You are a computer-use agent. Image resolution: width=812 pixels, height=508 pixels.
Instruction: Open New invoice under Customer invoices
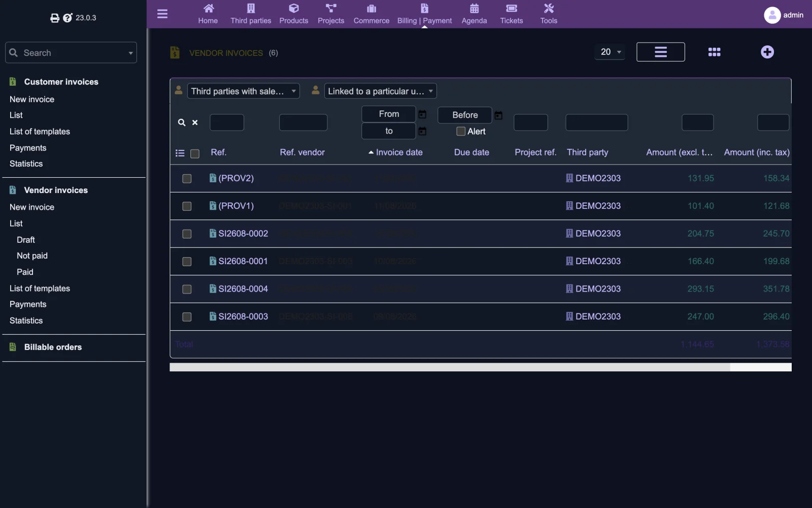(32, 100)
